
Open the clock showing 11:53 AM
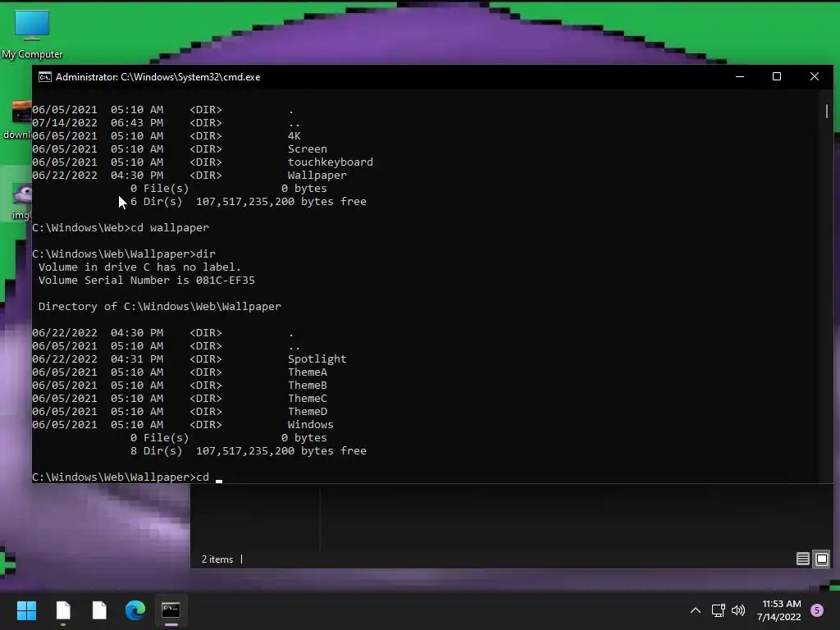[779, 610]
